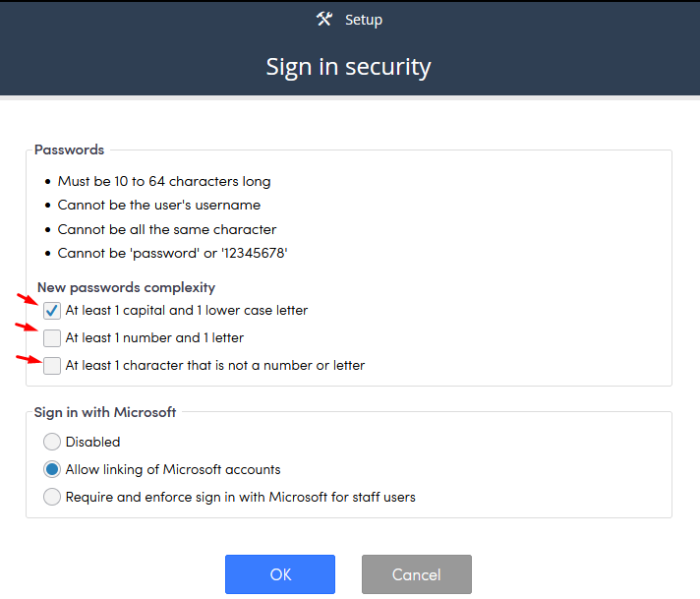Click the Sign in with Microsoft group label
This screenshot has height=599, width=700.
click(x=105, y=412)
